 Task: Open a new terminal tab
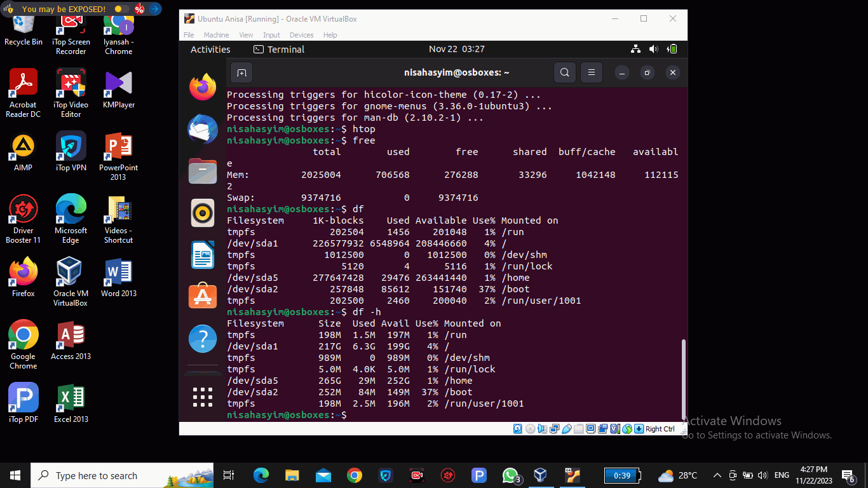point(241,73)
